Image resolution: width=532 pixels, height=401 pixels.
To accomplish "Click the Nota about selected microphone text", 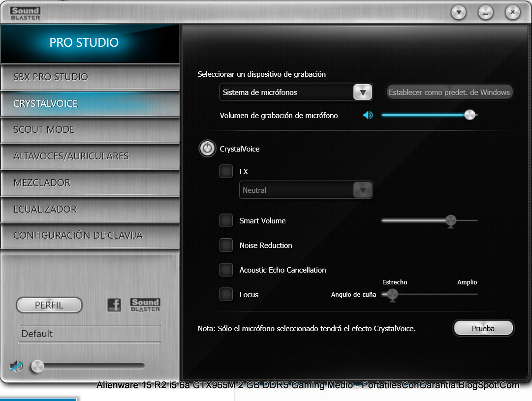I will point(307,328).
